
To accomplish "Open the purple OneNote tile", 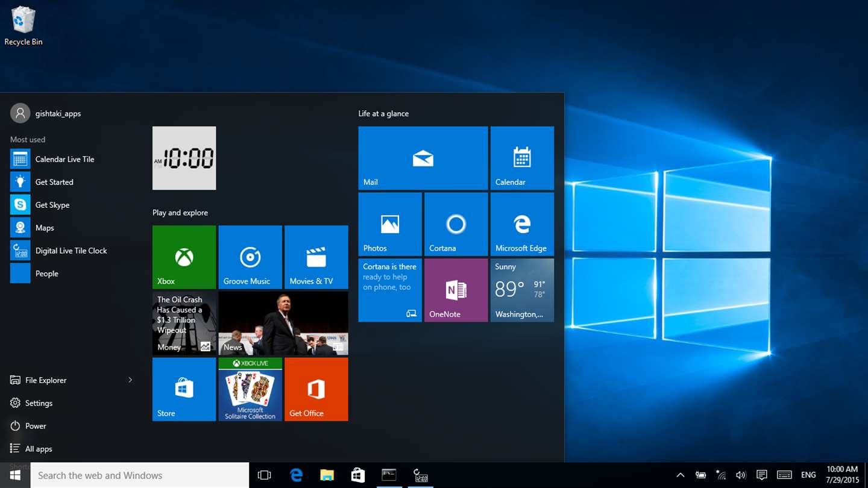I will click(x=456, y=290).
